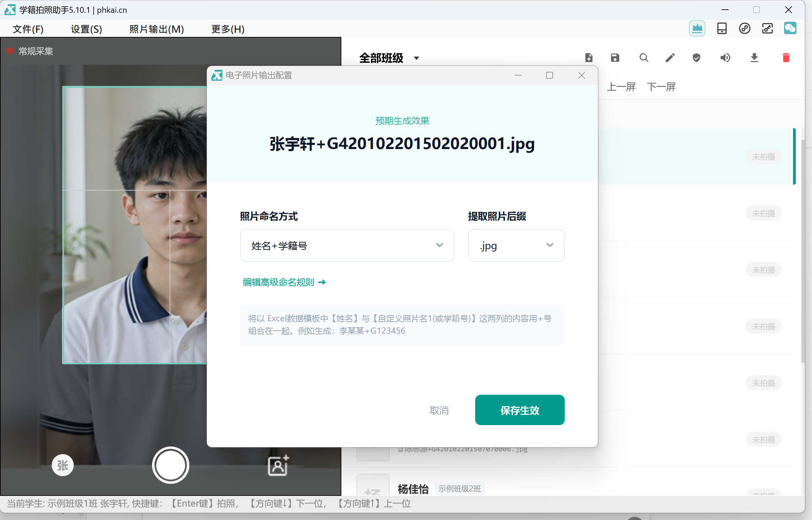Open the WeChat icon in top bar

click(790, 28)
